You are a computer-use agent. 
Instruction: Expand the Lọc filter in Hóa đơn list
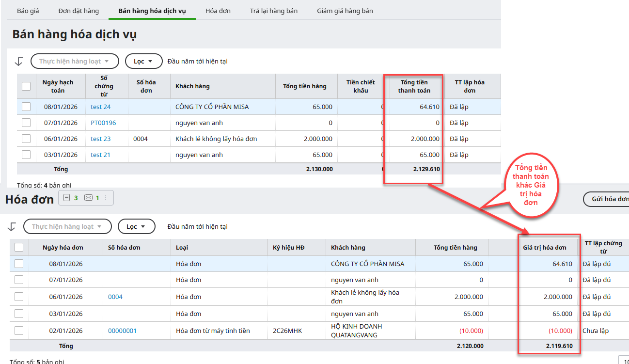point(136,227)
